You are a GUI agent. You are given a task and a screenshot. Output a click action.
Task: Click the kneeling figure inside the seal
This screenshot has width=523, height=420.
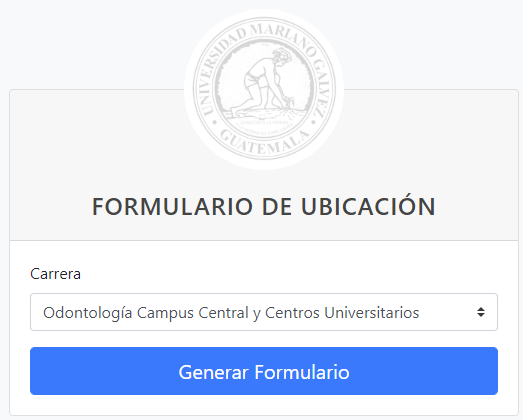pyautogui.click(x=264, y=82)
